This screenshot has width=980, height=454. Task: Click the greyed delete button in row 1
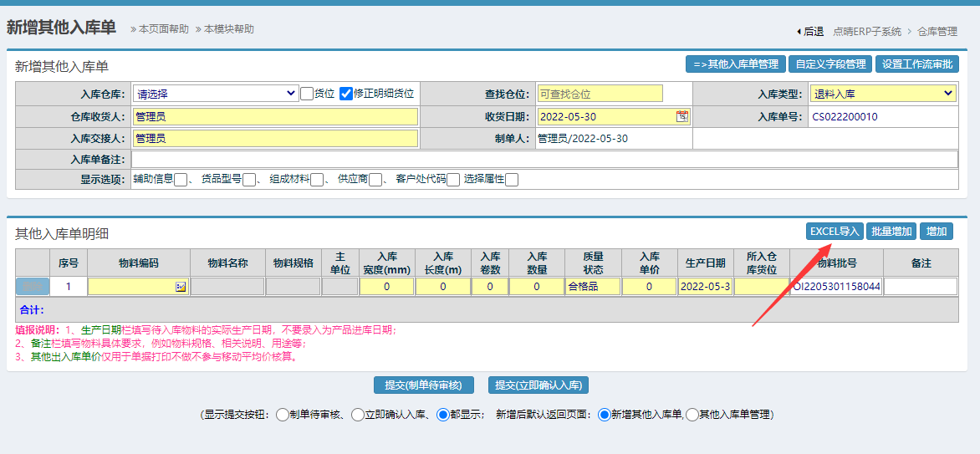[33, 287]
